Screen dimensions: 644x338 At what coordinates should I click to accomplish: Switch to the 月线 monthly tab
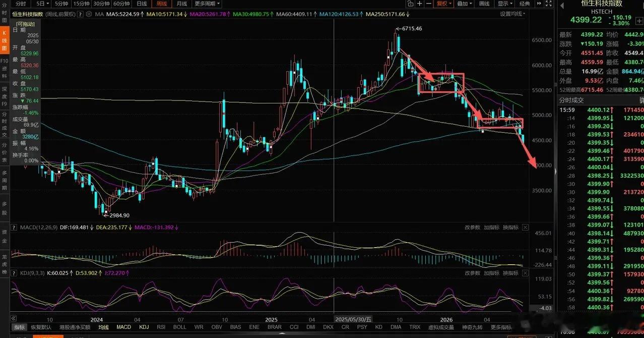tap(182, 4)
